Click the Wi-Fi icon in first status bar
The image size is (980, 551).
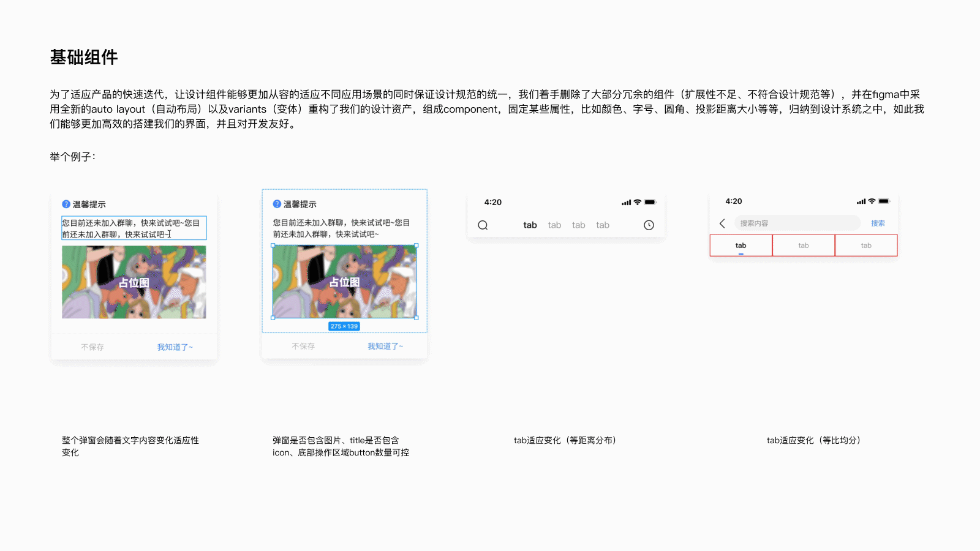(x=637, y=202)
